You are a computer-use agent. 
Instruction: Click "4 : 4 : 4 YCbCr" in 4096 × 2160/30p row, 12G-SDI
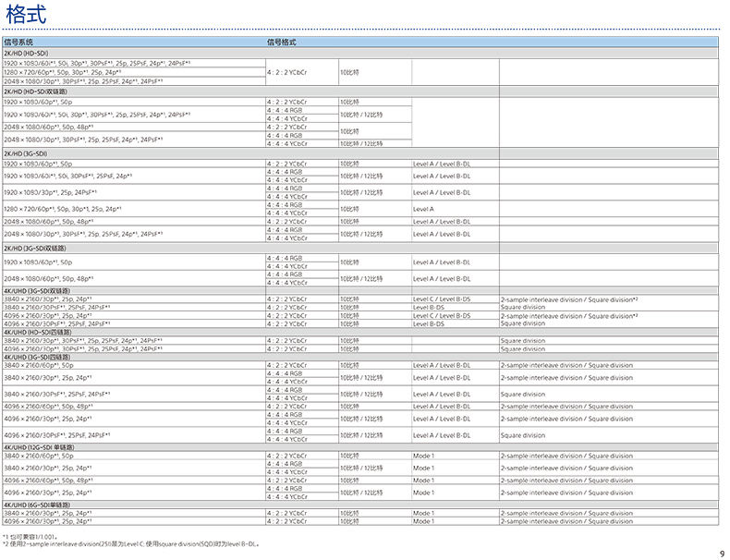pyautogui.click(x=286, y=496)
